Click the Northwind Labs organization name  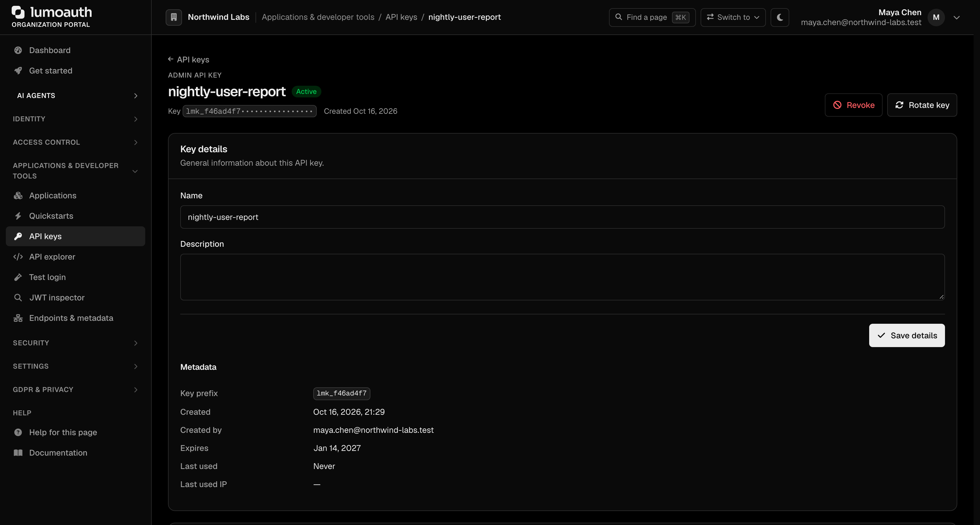218,17
